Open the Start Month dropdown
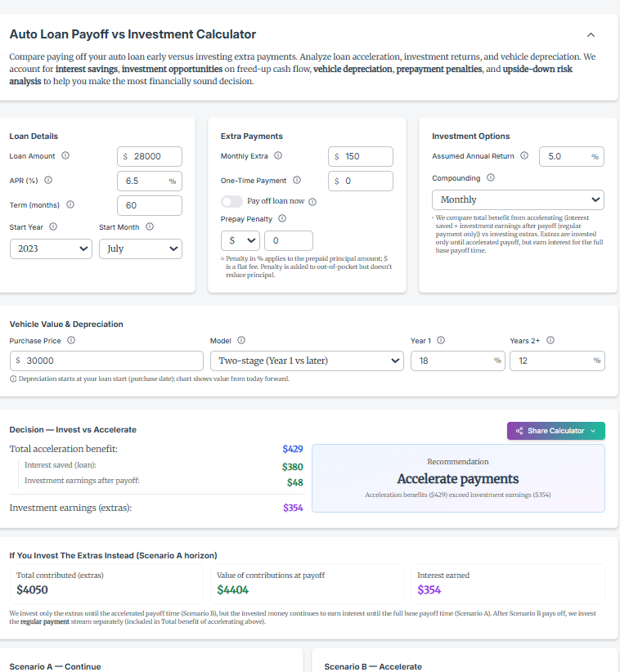 pyautogui.click(x=140, y=249)
